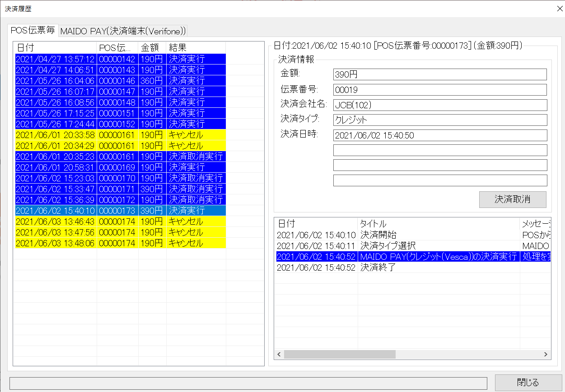Viewport: 565px width, 392px height.
Task: Select row with POS number 00000148
Action: (121, 102)
